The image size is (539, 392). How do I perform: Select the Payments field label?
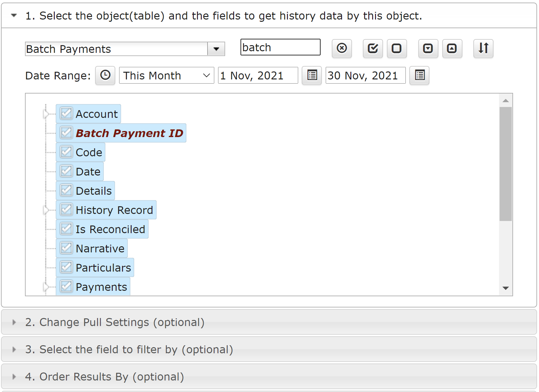coord(102,287)
